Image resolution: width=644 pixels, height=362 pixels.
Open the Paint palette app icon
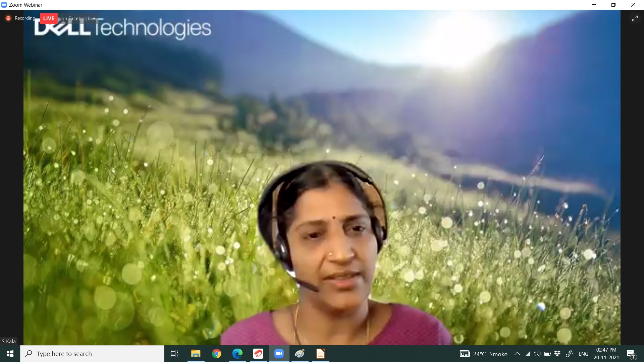tap(300, 354)
